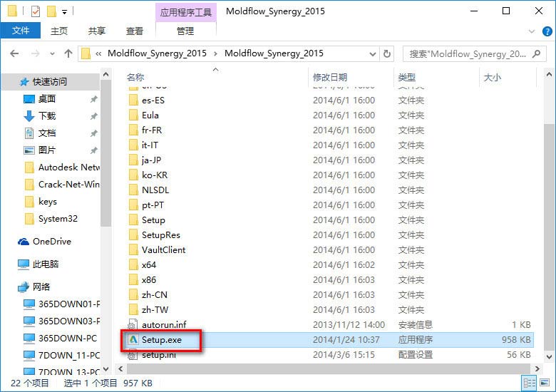The width and height of the screenshot is (556, 392).
Task: Switch to details view in status bar
Action: (530, 383)
